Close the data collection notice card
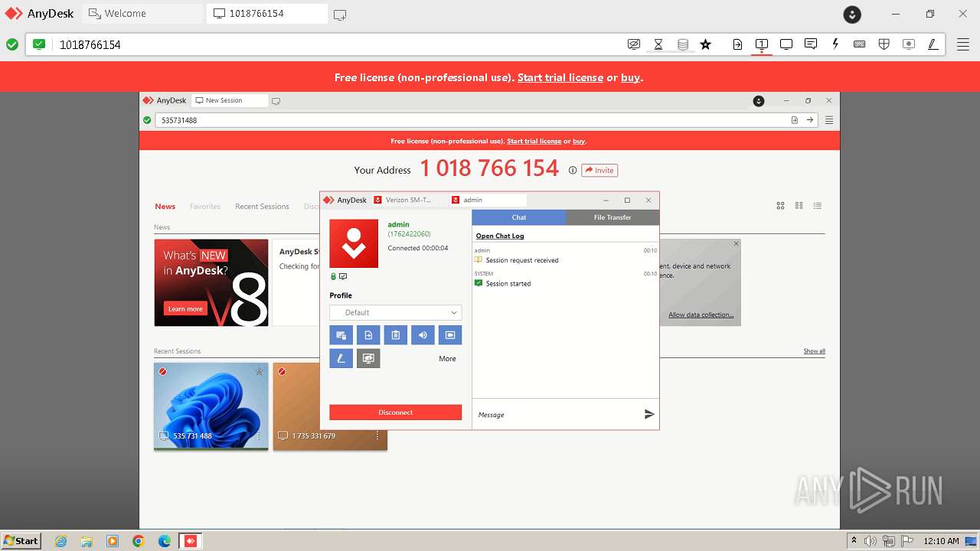This screenshot has width=980, height=551. pos(736,244)
